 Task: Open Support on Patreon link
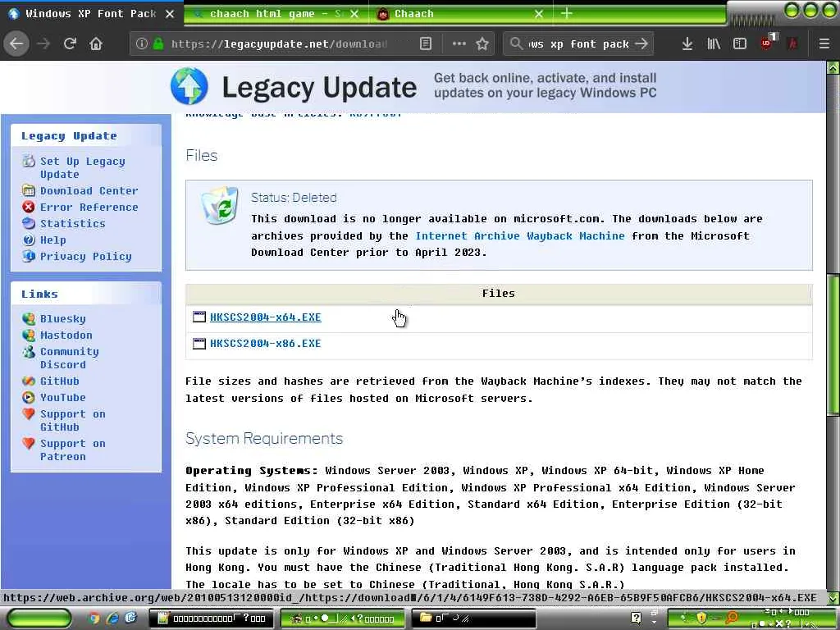click(72, 450)
